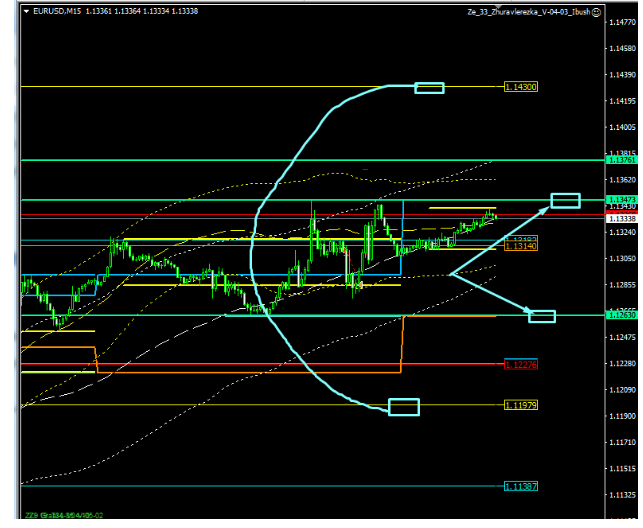Click the yellow 1.11979 price label
The height and width of the screenshot is (528, 643).
(521, 405)
